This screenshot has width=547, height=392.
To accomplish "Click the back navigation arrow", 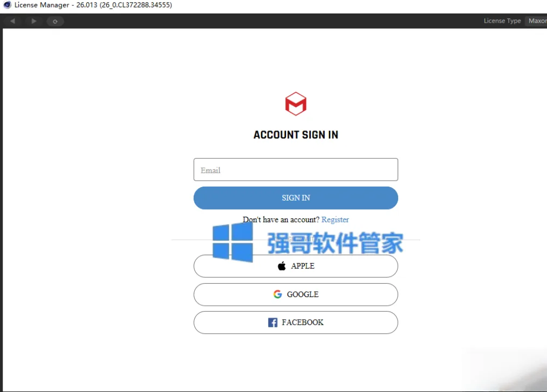I will pyautogui.click(x=12, y=21).
